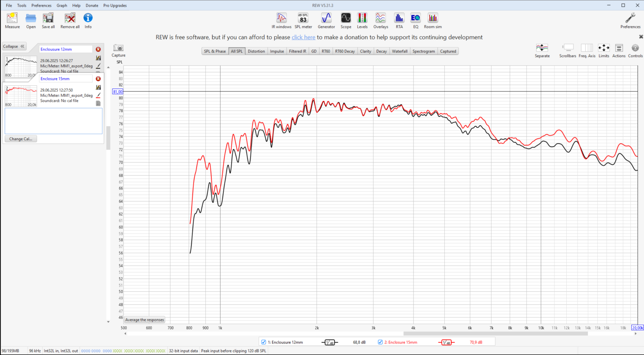
Task: Remove Enclosure 15mm measurement with red X
Action: click(98, 79)
